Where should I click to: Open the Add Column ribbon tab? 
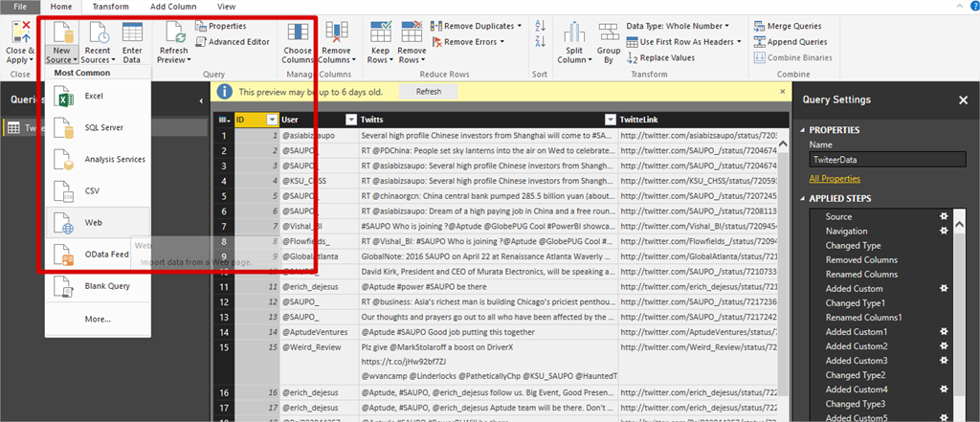pyautogui.click(x=173, y=7)
